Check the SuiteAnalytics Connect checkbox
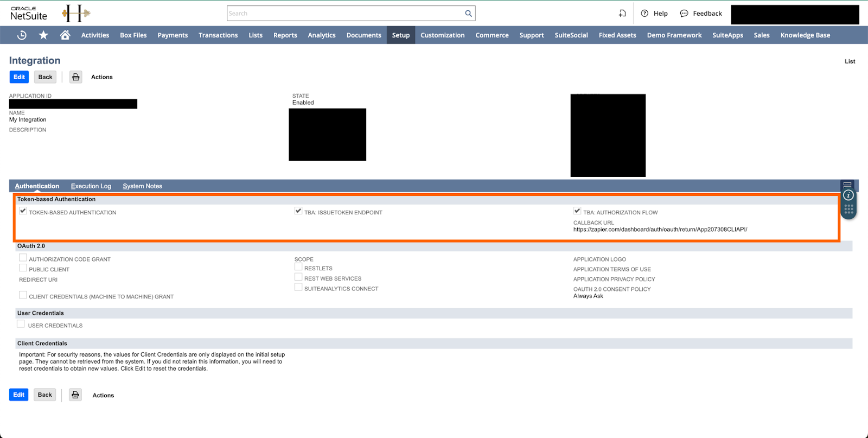The width and height of the screenshot is (868, 438). [298, 287]
